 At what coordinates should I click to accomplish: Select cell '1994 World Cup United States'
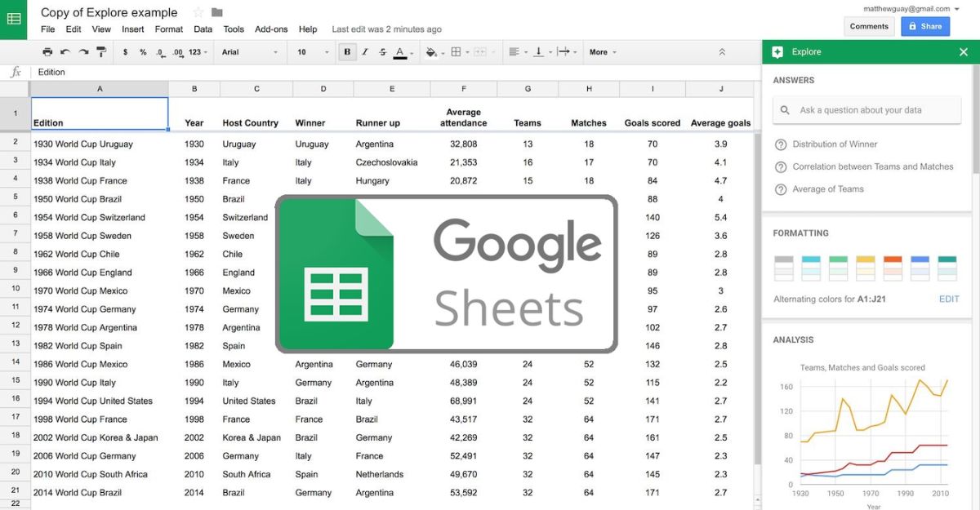click(x=100, y=401)
